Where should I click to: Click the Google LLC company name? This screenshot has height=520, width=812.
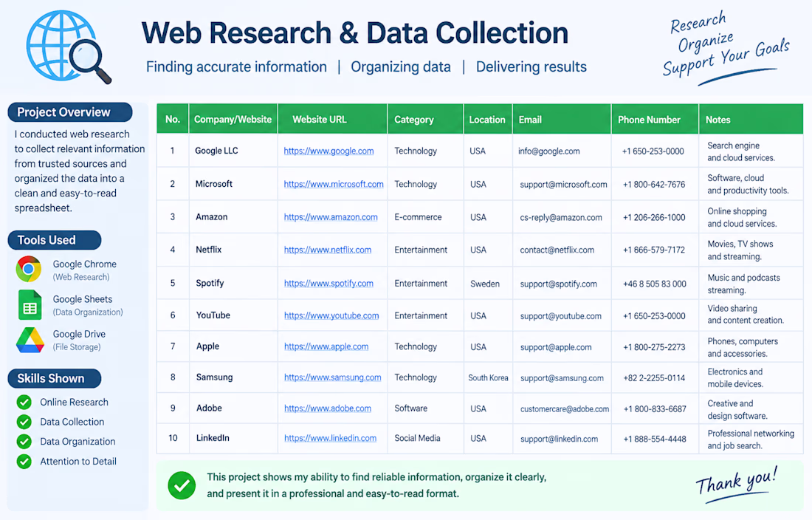[x=216, y=151]
